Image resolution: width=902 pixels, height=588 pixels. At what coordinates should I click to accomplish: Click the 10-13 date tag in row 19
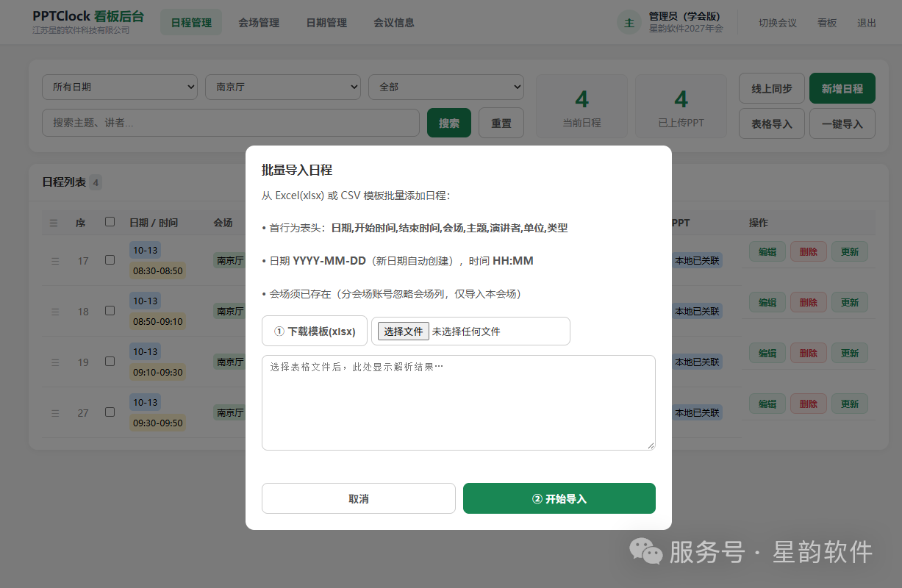(145, 351)
